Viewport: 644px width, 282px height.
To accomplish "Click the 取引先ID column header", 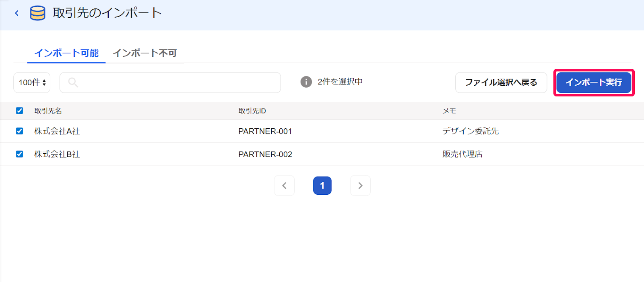I will [x=252, y=111].
